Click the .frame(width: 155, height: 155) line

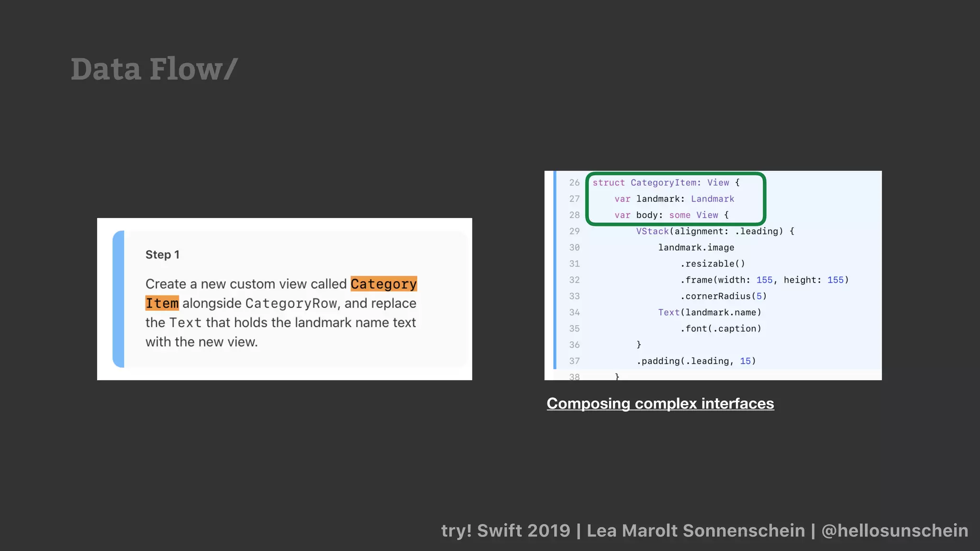coord(764,280)
